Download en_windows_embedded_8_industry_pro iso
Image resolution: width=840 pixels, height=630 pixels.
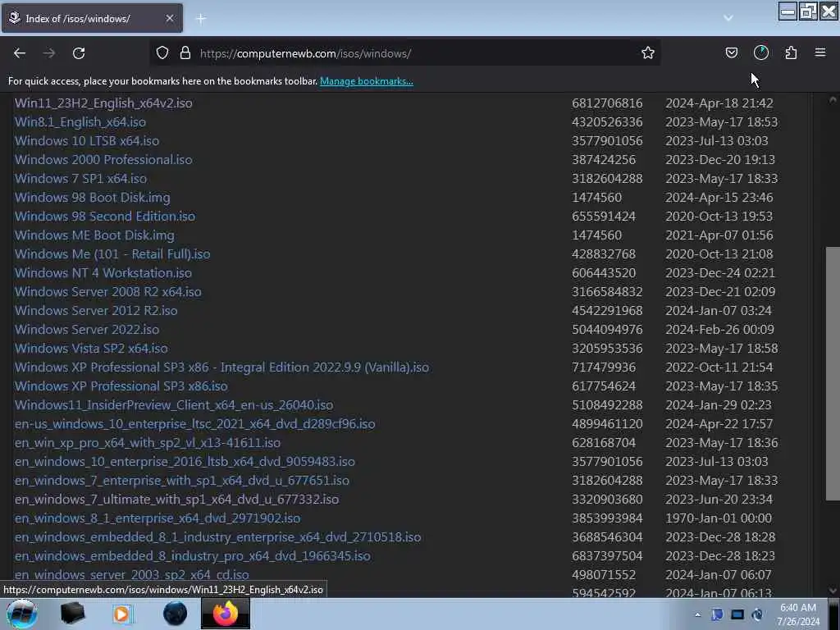pyautogui.click(x=192, y=555)
